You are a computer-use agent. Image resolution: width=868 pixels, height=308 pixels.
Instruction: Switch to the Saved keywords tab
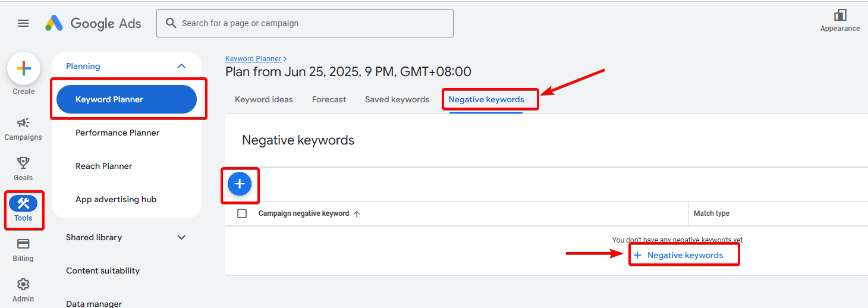pyautogui.click(x=397, y=99)
